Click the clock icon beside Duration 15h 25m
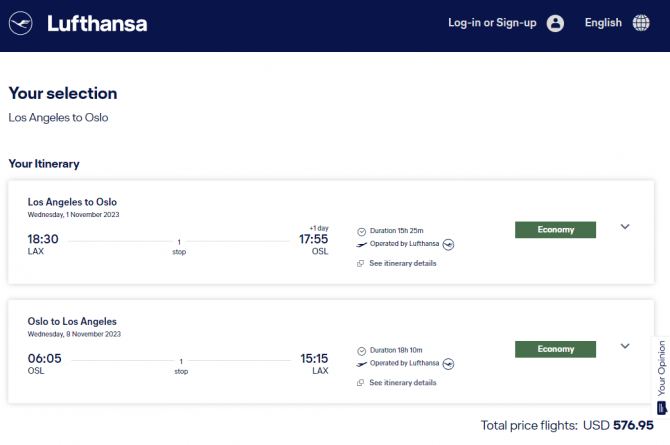The width and height of the screenshot is (670, 445). click(x=361, y=232)
